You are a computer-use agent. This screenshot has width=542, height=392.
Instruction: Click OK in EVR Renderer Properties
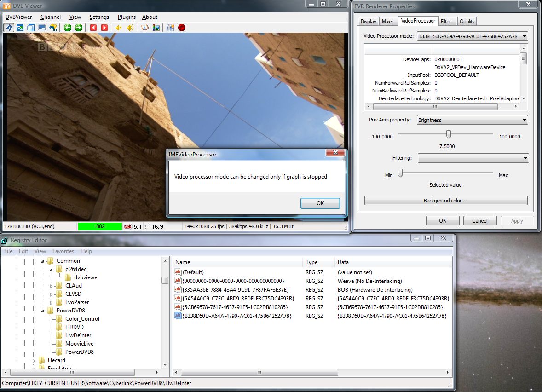point(443,220)
